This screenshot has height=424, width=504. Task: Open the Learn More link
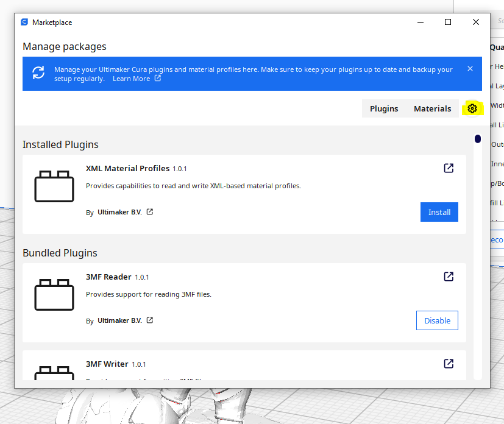pos(131,79)
